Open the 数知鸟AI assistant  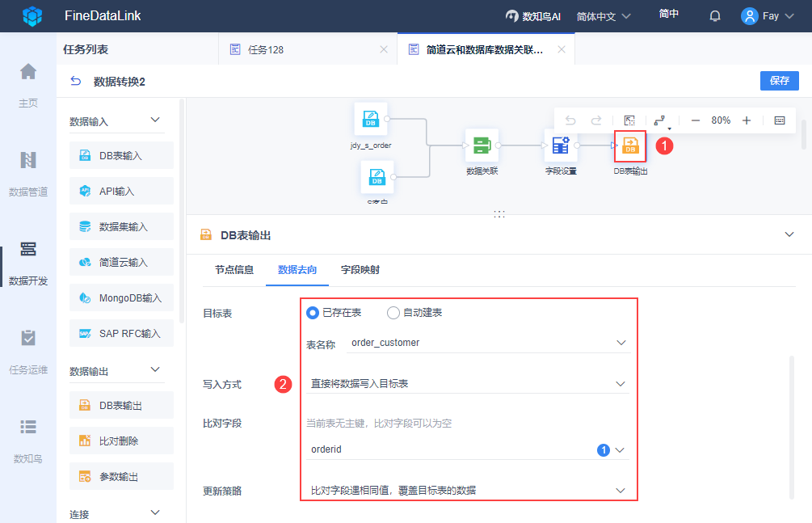coord(533,16)
